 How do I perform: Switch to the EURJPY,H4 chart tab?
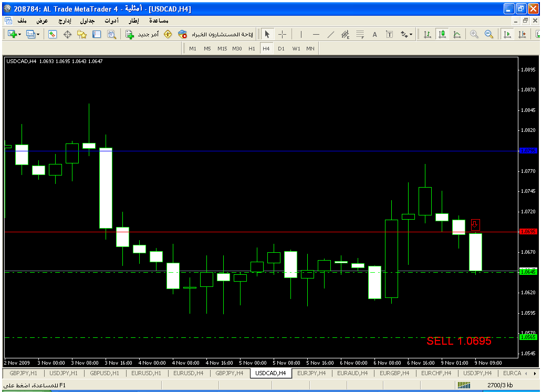(311, 373)
